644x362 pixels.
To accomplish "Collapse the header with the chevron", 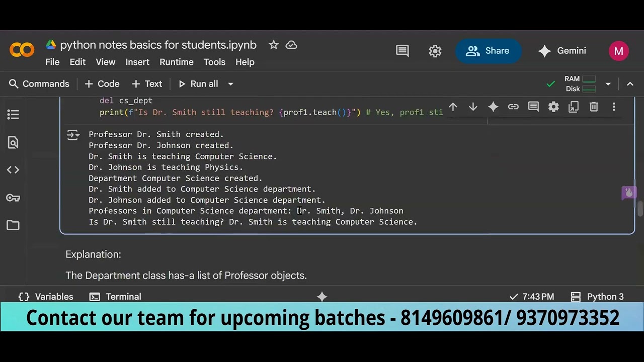I will coord(630,84).
